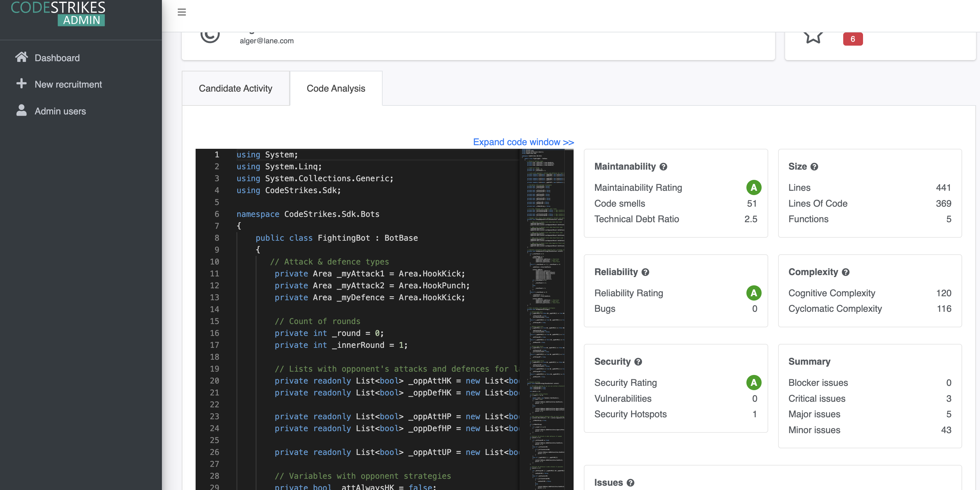The height and width of the screenshot is (490, 980).
Task: Click the Bugs row label
Action: coord(605,309)
